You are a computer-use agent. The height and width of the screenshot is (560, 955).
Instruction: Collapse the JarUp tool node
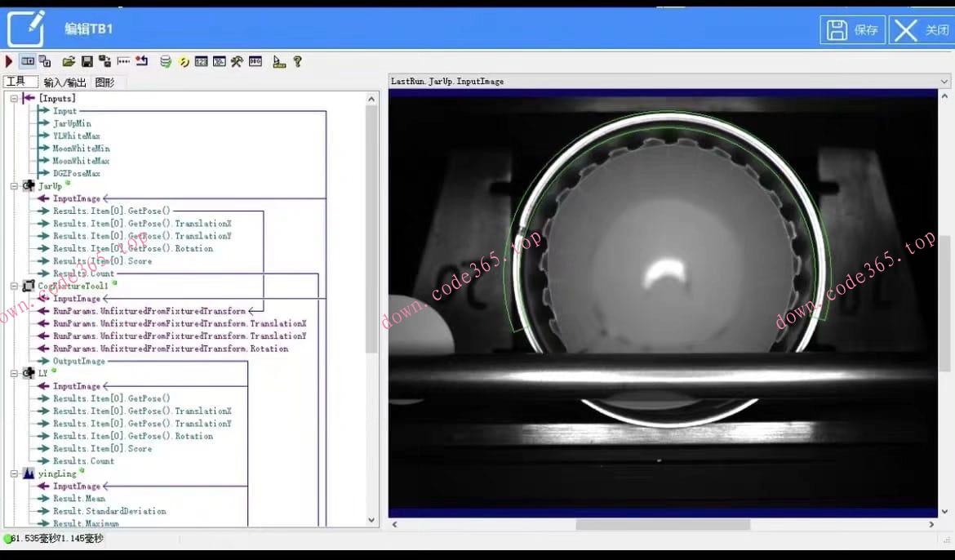[x=14, y=186]
